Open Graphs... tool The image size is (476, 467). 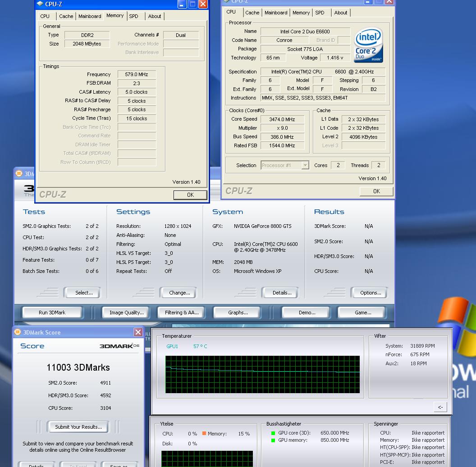[238, 313]
